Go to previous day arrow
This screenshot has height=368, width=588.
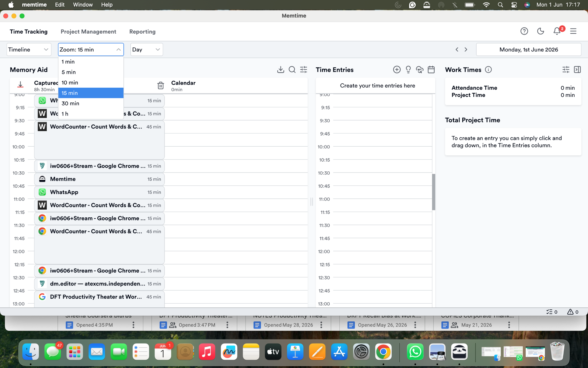[457, 49]
